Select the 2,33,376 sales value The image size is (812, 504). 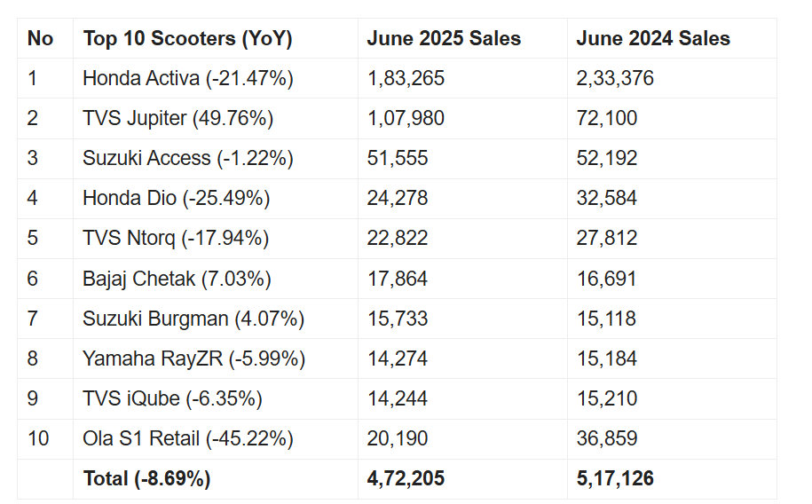tap(615, 78)
